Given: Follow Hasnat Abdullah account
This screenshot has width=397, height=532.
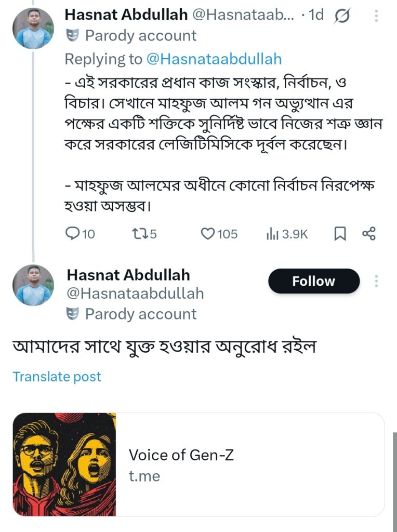Looking at the screenshot, I should 313,282.
